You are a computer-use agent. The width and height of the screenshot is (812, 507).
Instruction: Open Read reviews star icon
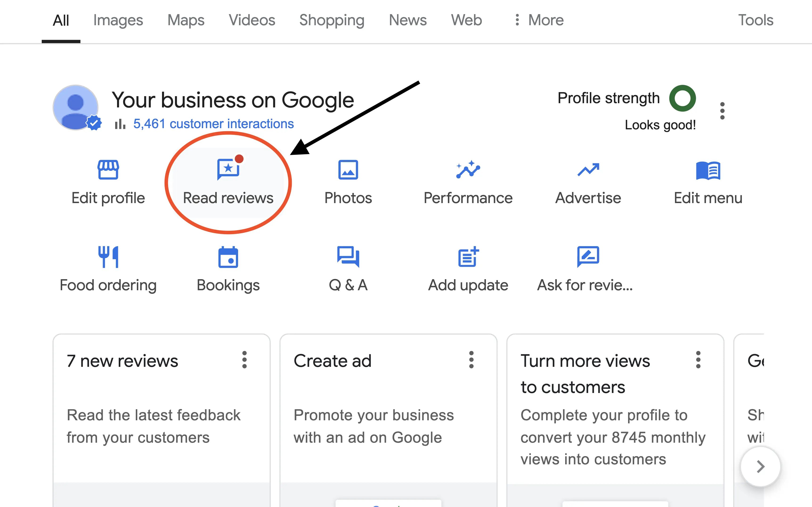(228, 169)
